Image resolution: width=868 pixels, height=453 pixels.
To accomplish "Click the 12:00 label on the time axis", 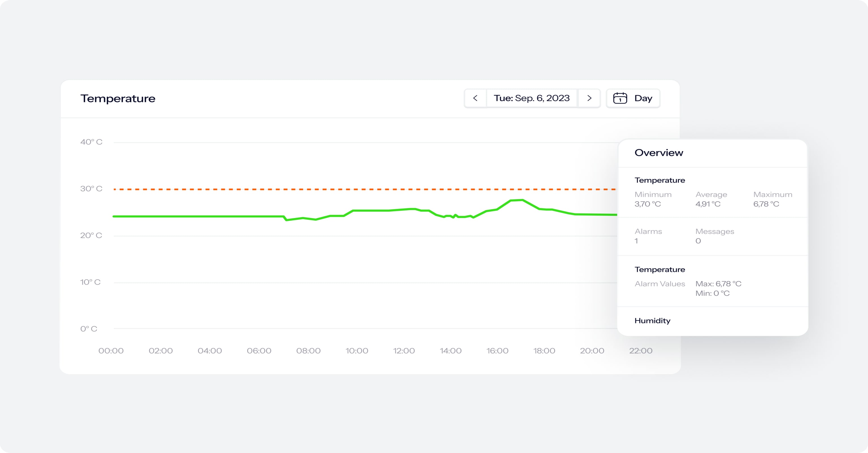I will (x=404, y=350).
